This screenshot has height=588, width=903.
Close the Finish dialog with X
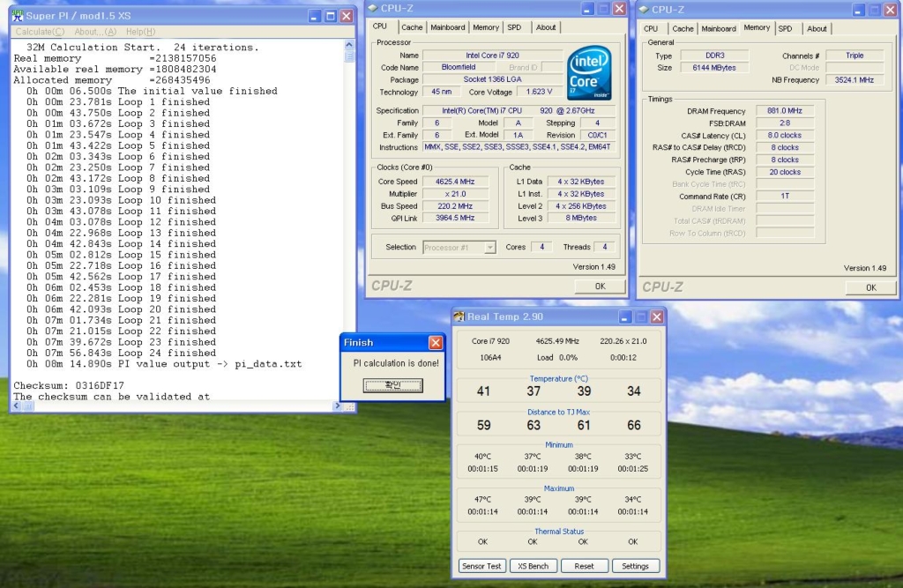click(x=436, y=343)
